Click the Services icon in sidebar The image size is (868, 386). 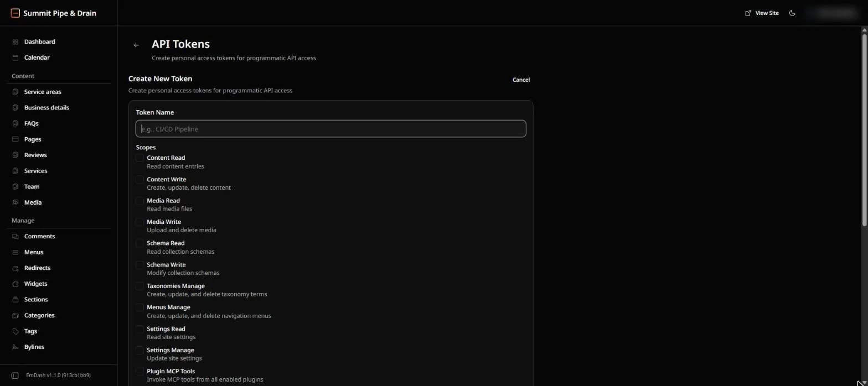point(15,171)
